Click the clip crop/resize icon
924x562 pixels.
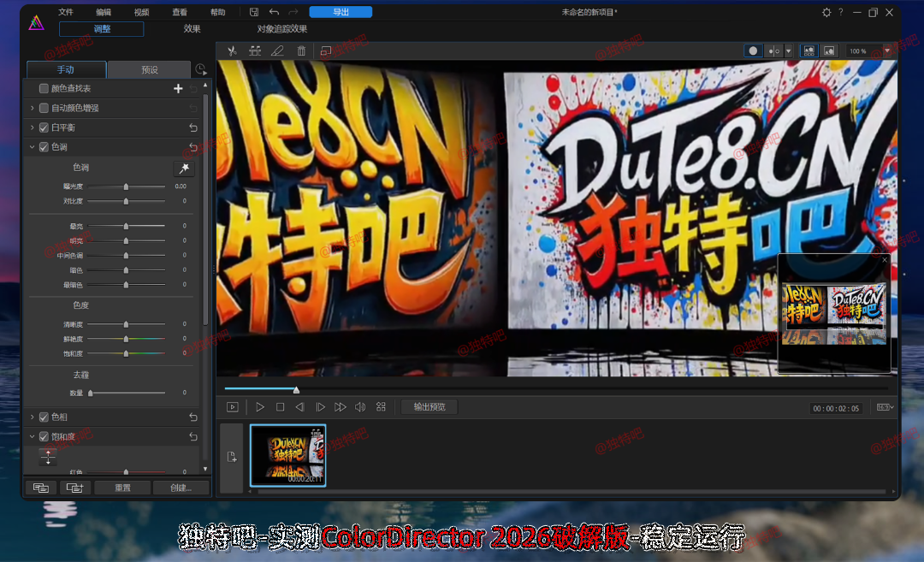[x=325, y=51]
